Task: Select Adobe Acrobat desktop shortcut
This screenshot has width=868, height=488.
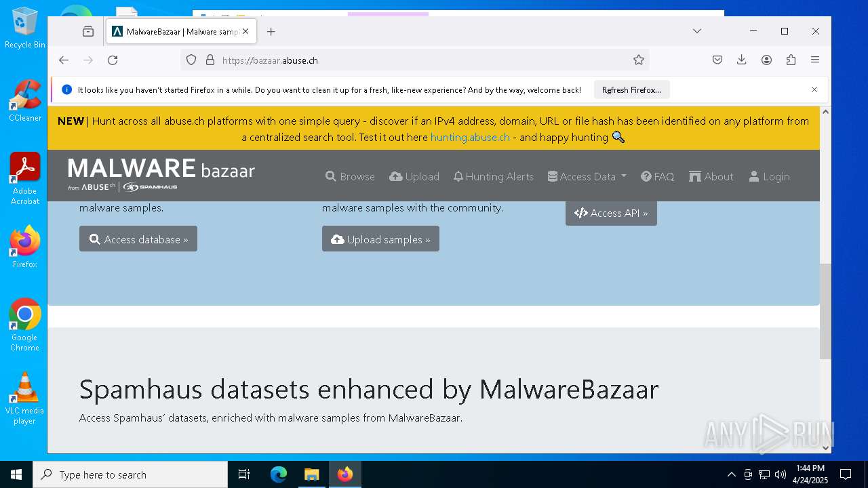Action: click(x=24, y=178)
